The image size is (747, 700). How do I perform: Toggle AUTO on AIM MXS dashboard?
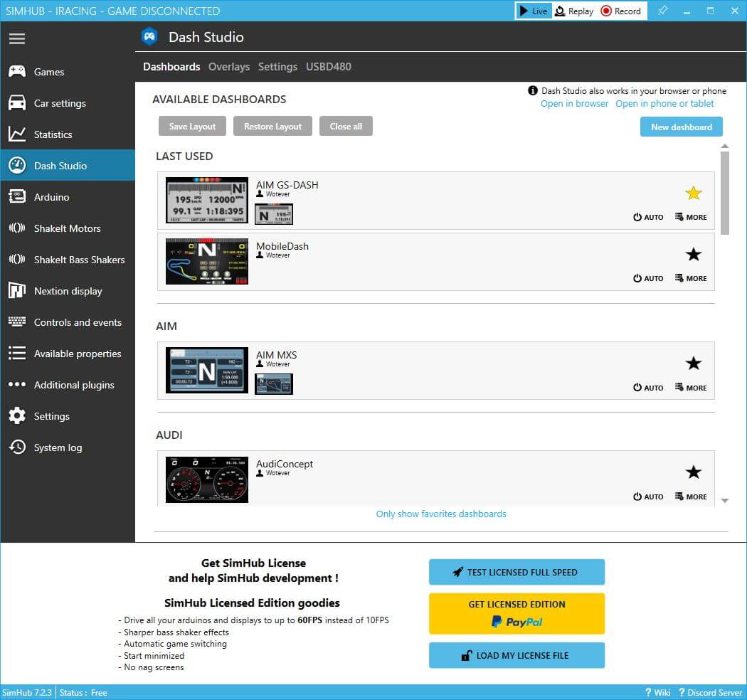tap(648, 388)
